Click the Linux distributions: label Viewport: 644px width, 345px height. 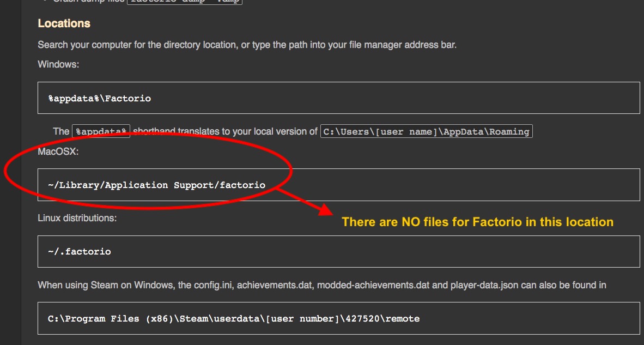77,218
